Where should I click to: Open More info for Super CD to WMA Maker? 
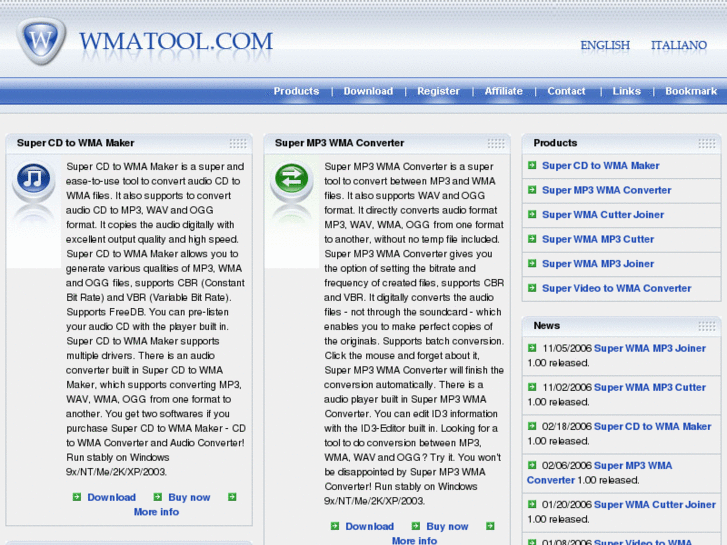156,512
